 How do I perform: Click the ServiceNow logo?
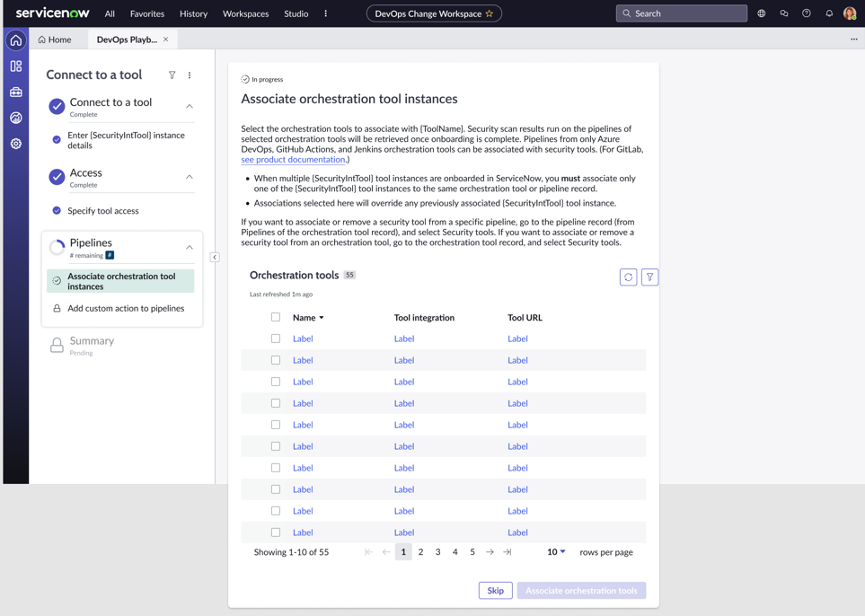click(52, 13)
